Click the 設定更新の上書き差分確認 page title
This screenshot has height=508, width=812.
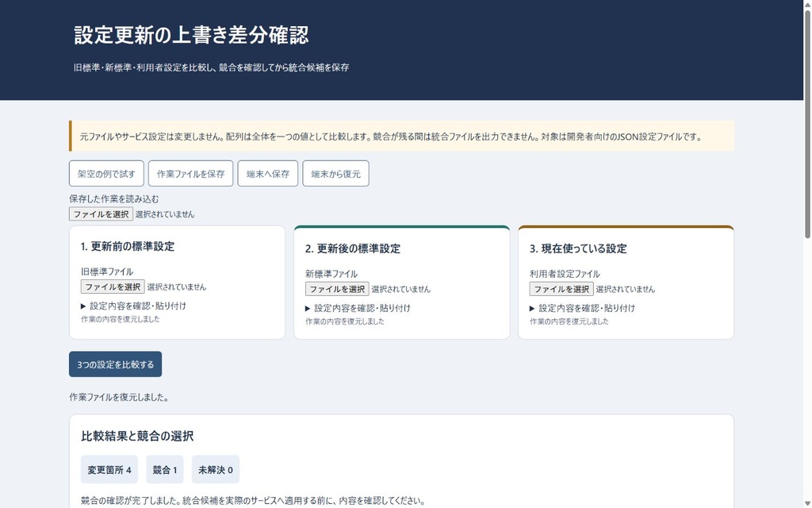[x=191, y=35]
